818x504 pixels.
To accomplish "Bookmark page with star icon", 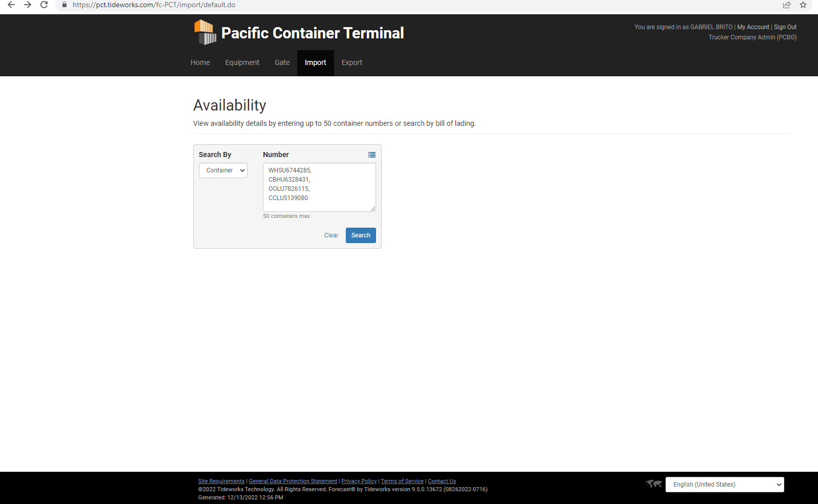I will click(803, 5).
